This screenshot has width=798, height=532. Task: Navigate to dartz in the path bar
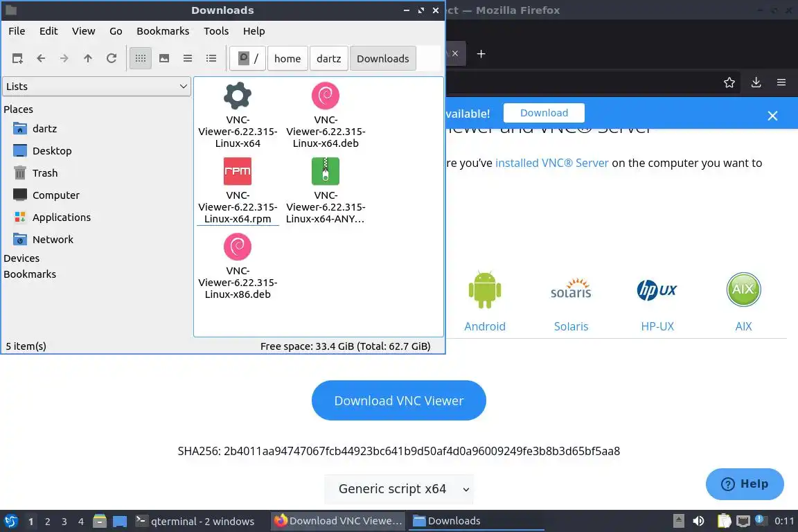pos(329,59)
